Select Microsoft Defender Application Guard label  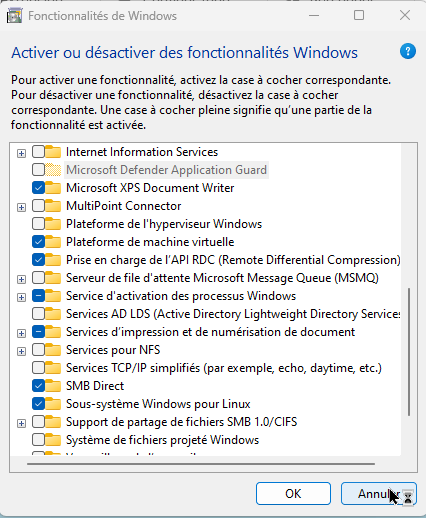[x=166, y=170]
